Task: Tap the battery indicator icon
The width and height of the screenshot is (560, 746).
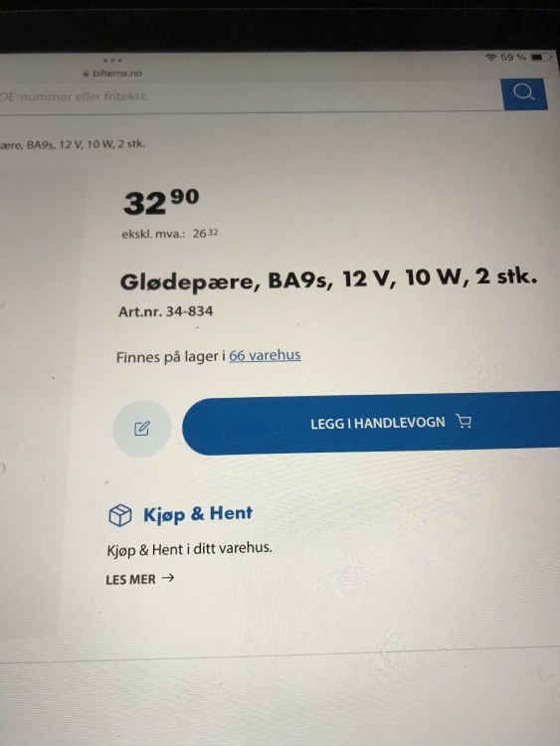Action: tap(540, 57)
